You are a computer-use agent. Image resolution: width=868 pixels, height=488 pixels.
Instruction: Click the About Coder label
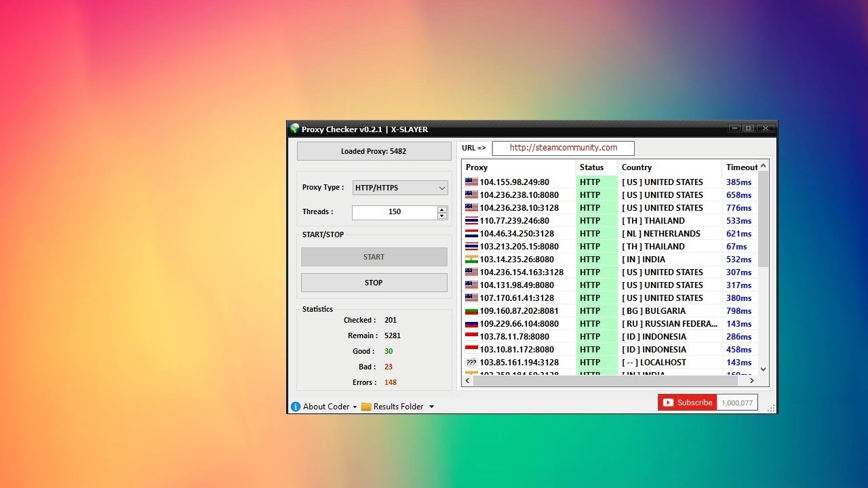pyautogui.click(x=326, y=407)
